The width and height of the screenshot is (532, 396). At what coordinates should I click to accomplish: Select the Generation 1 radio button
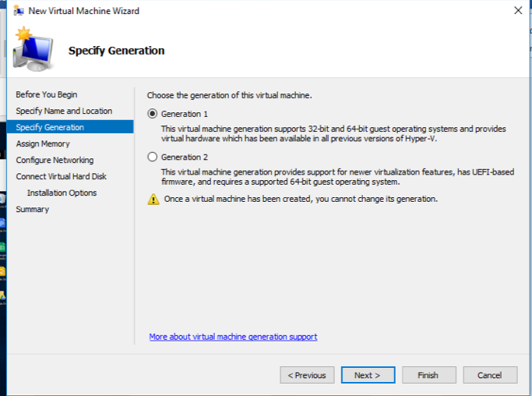click(153, 114)
